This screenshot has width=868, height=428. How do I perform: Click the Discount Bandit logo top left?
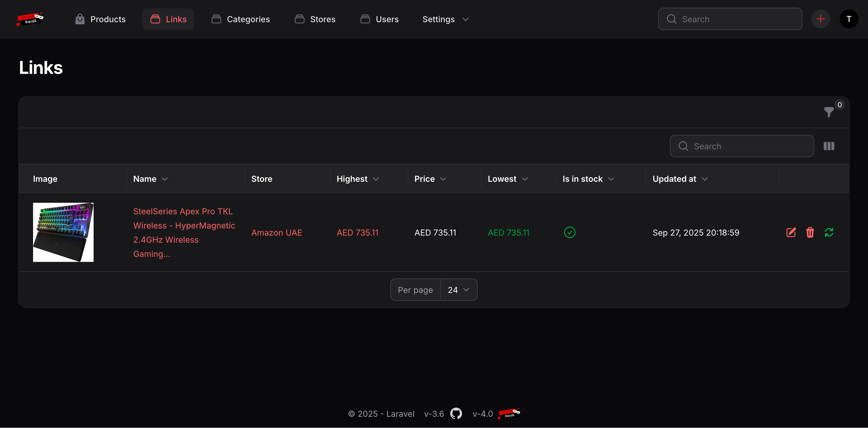(30, 19)
